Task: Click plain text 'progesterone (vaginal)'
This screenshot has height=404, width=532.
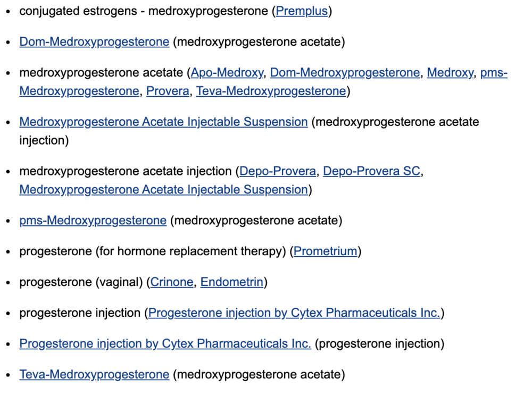Action: pos(81,282)
